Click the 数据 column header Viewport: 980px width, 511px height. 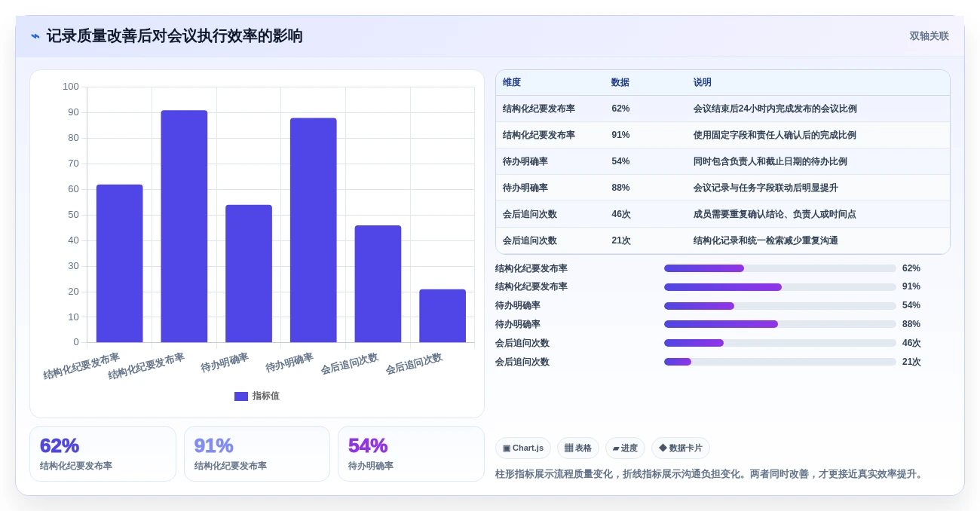[620, 83]
